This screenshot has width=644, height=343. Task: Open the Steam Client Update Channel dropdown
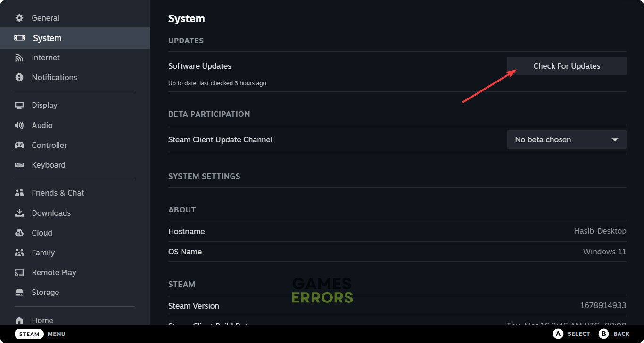pos(566,139)
